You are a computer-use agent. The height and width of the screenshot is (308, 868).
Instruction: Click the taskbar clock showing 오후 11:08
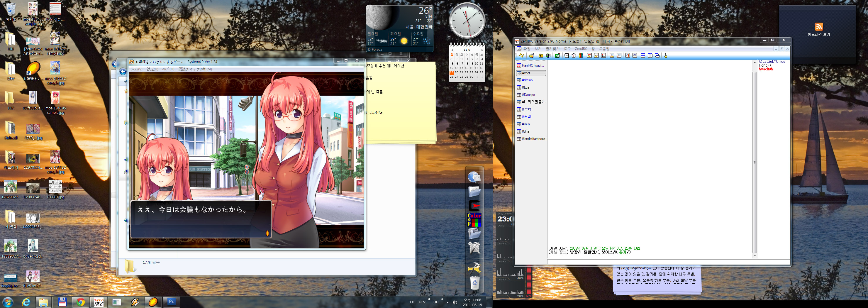472,302
